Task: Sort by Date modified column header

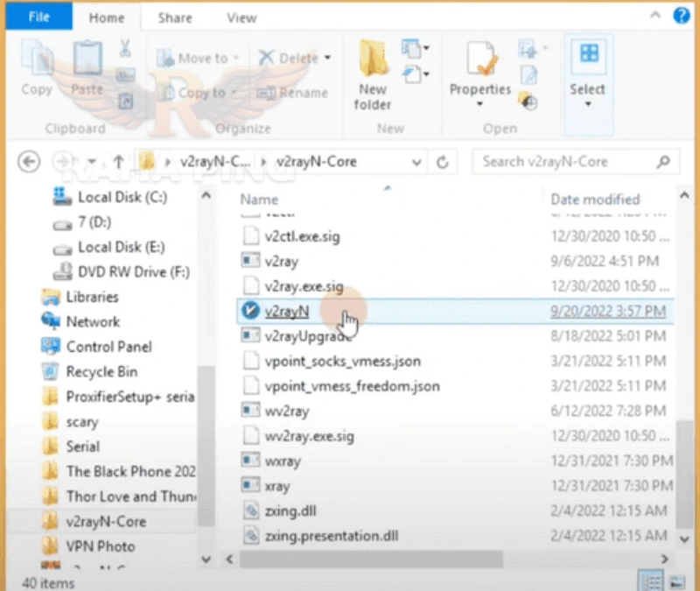Action: pos(595,199)
